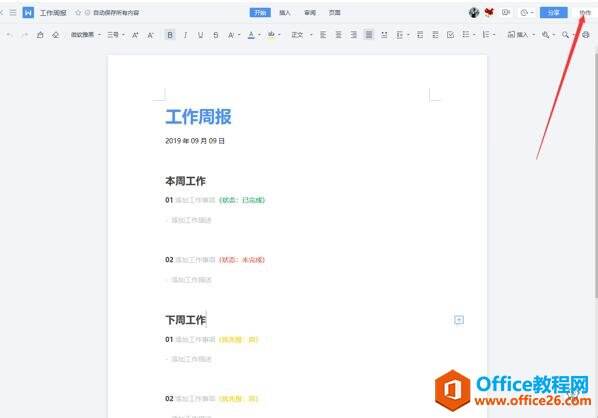Open the numbered list options
The height and width of the screenshot is (418, 598).
(489, 35)
